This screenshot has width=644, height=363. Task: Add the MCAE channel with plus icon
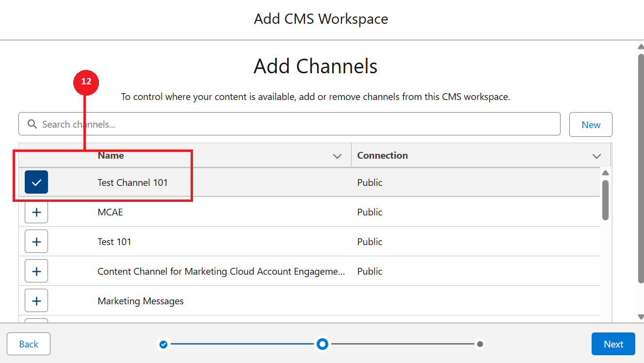(x=36, y=212)
